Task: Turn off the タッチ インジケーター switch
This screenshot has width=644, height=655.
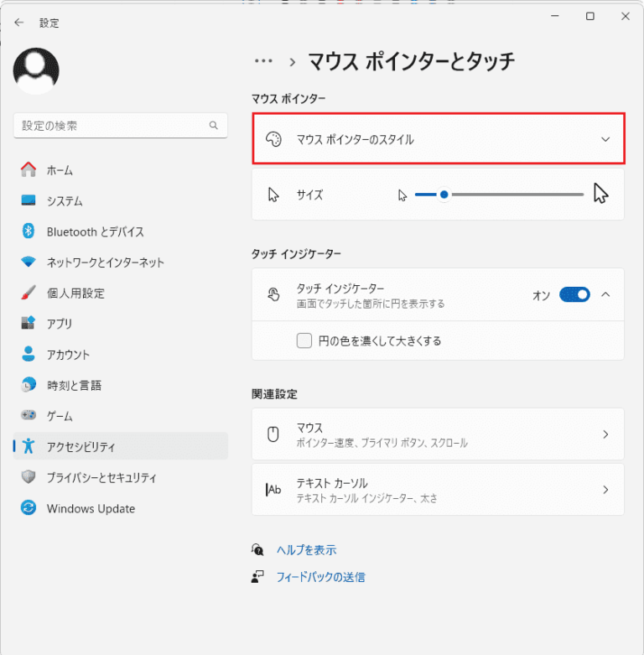Action: 574,294
